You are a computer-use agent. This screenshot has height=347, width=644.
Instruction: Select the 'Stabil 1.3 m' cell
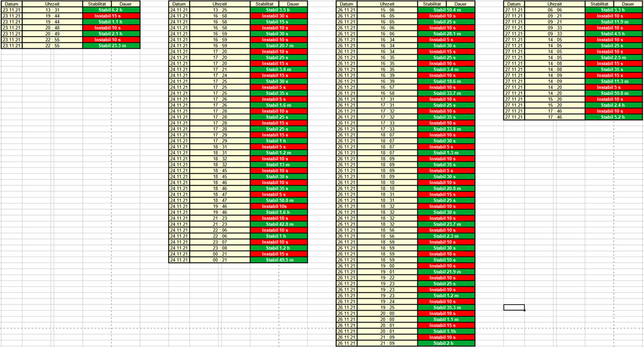447,152
